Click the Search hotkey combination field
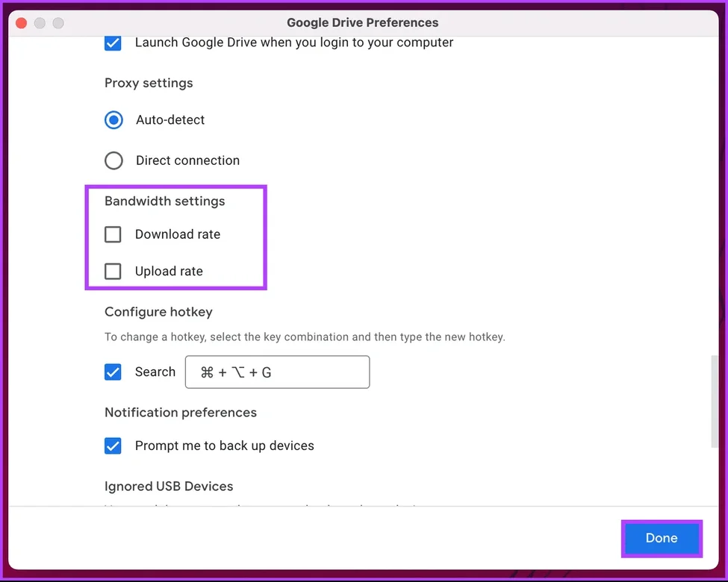Image resolution: width=728 pixels, height=582 pixels. pos(277,372)
